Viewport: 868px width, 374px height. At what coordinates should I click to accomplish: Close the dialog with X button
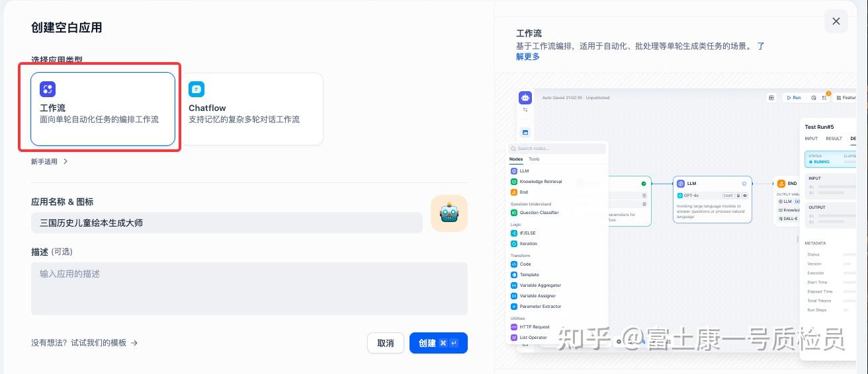pyautogui.click(x=836, y=21)
